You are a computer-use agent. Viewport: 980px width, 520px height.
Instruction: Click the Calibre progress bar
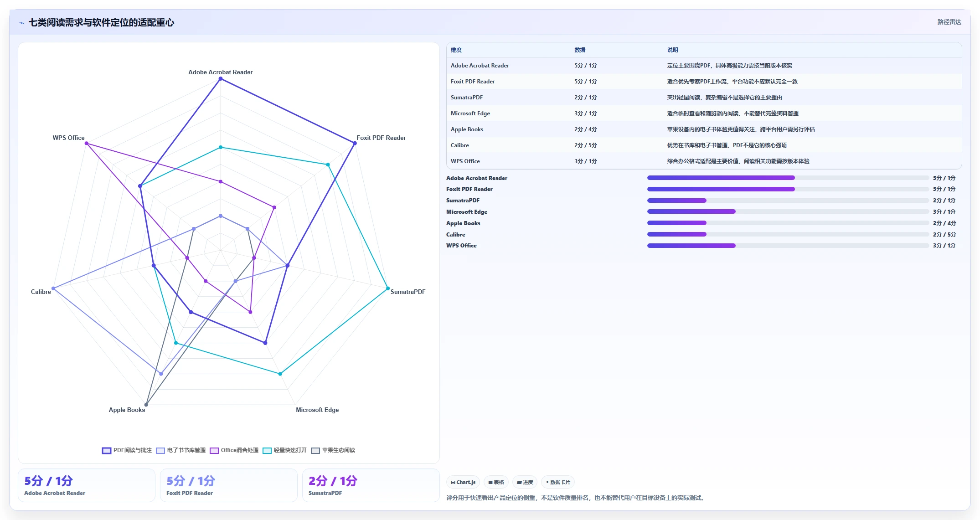788,234
